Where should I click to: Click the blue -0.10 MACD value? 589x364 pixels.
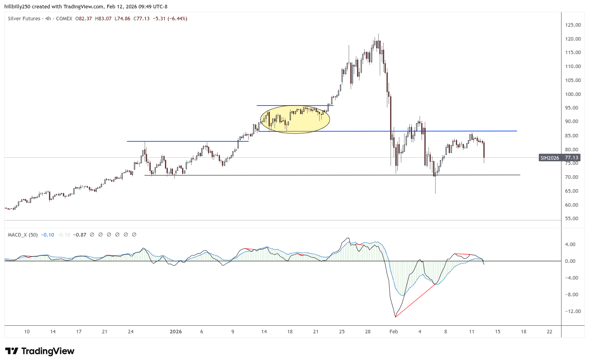[48, 235]
